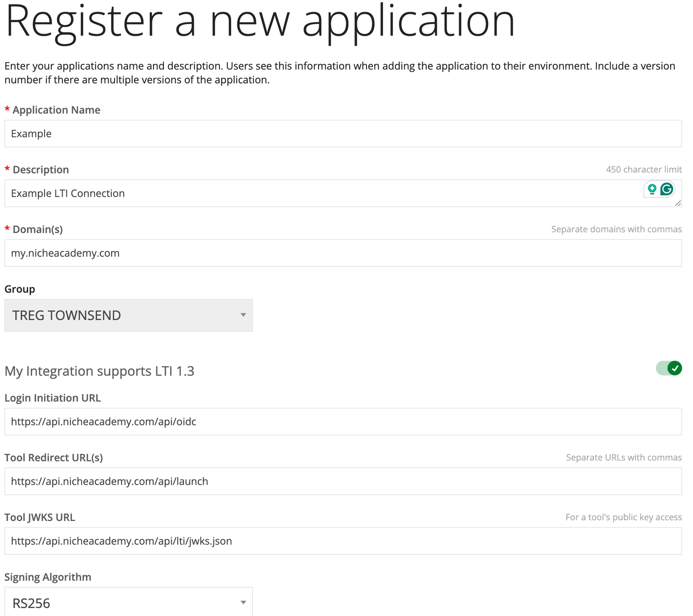Click the 450 character limit label
Screen dimensions: 693x616
644,169
